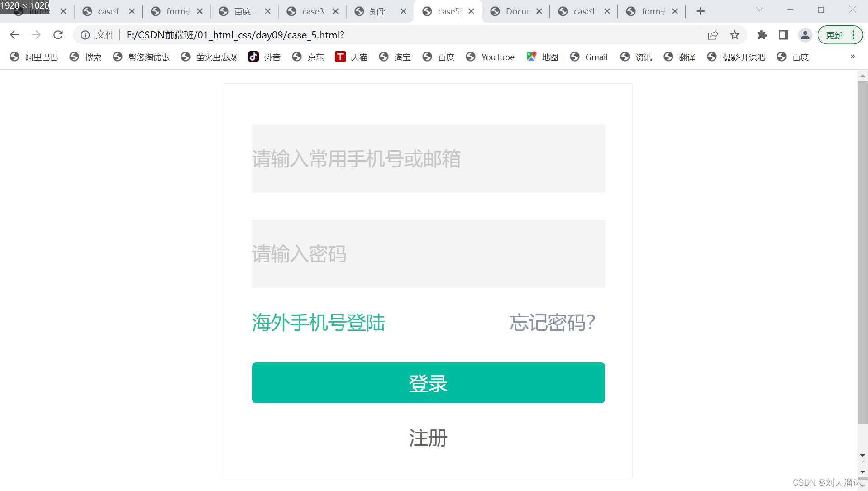The height and width of the screenshot is (491, 868).
Task: Open the tab search chevron
Action: click(x=758, y=9)
